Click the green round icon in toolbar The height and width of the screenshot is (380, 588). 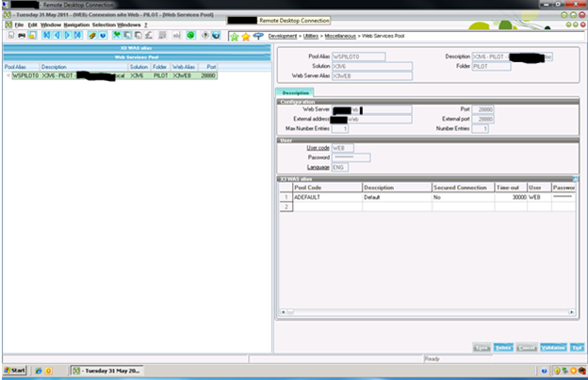188,35
